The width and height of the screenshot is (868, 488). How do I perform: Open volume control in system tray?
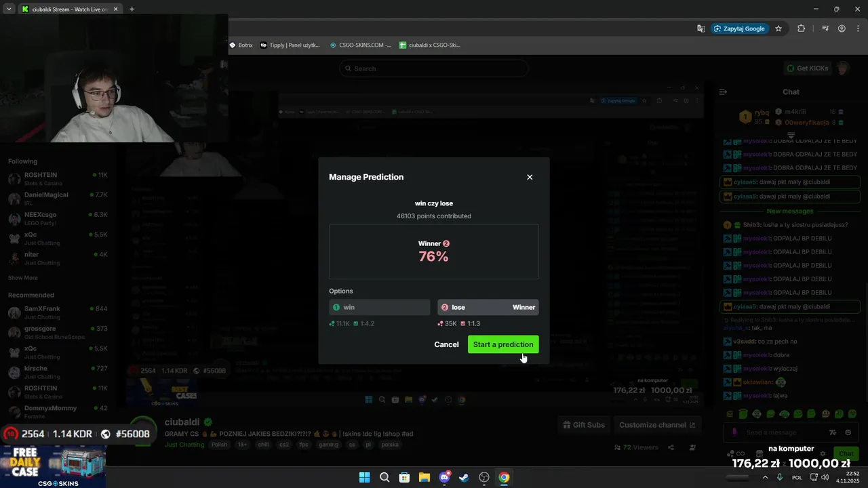pos(825,477)
